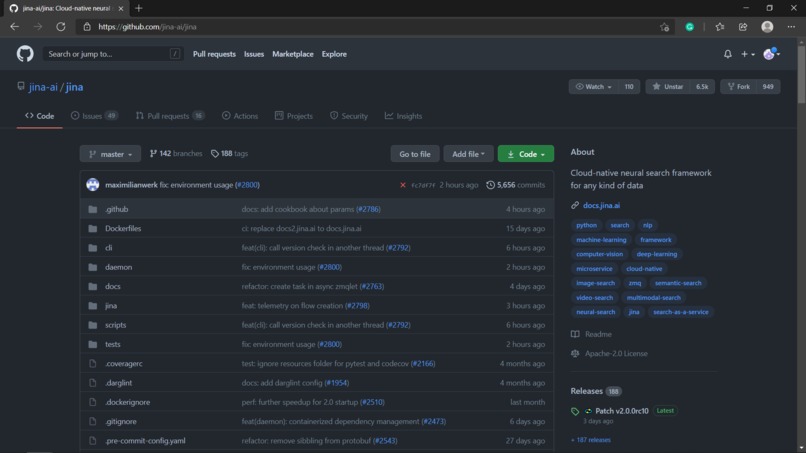Click the python topic tag
The width and height of the screenshot is (806, 453).
(x=587, y=225)
